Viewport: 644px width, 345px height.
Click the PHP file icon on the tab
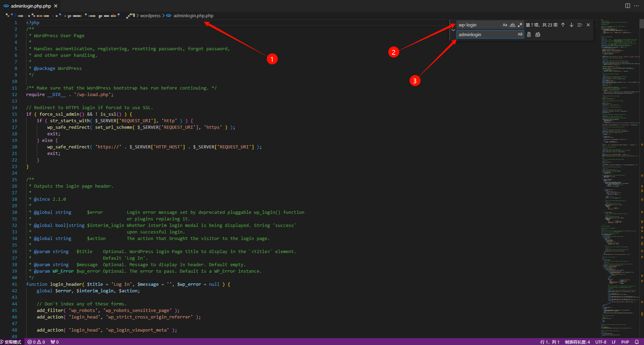(x=6, y=6)
